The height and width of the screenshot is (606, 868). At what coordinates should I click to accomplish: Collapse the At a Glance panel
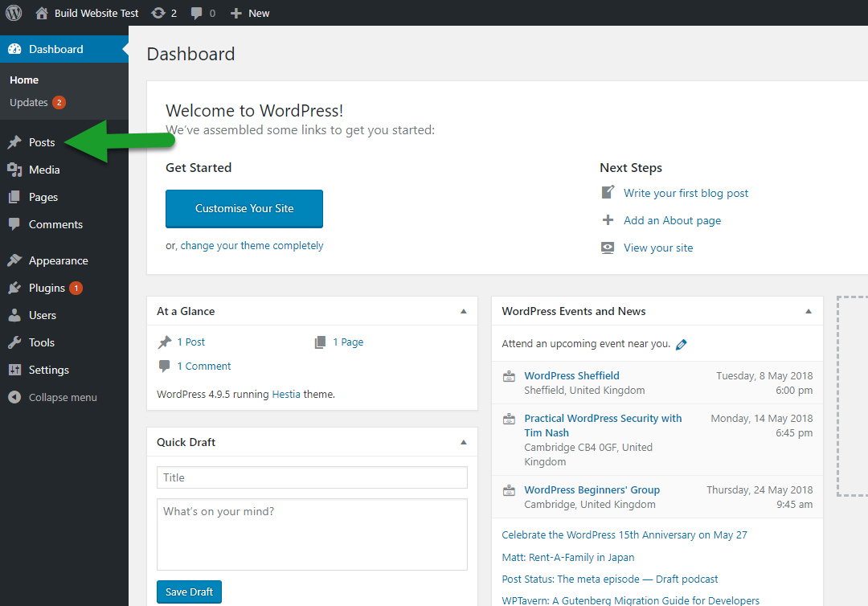tap(464, 312)
